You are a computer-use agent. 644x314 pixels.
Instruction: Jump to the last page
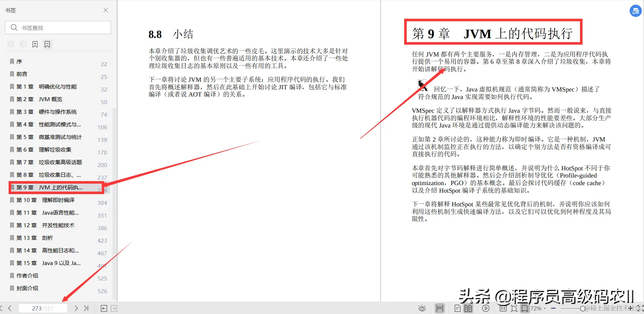pyautogui.click(x=86, y=308)
